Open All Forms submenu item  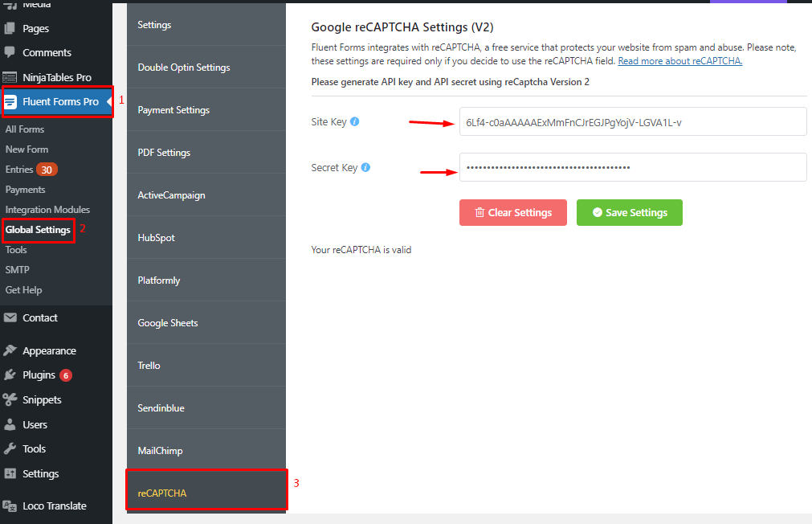(25, 129)
